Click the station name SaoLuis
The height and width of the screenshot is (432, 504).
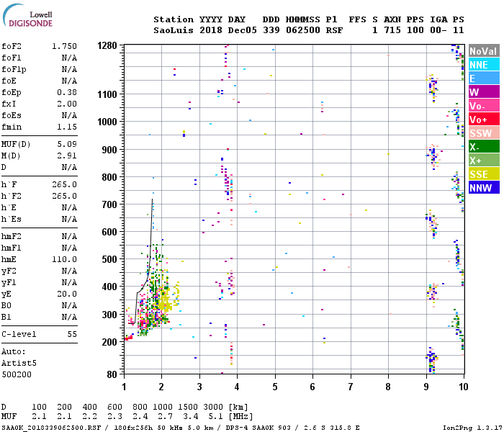pos(174,30)
